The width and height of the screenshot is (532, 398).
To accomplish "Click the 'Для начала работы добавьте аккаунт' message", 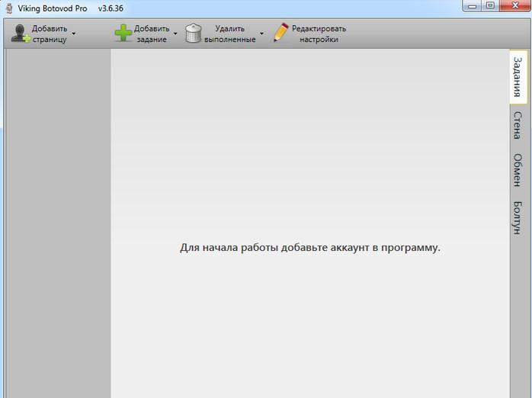I will coord(309,248).
